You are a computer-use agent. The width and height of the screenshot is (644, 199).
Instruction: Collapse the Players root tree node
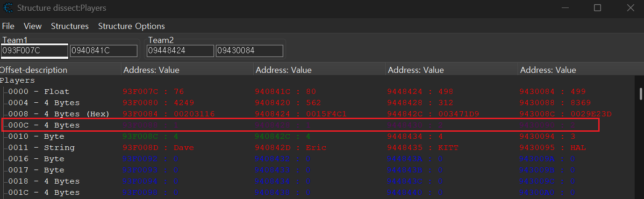pos(17,80)
